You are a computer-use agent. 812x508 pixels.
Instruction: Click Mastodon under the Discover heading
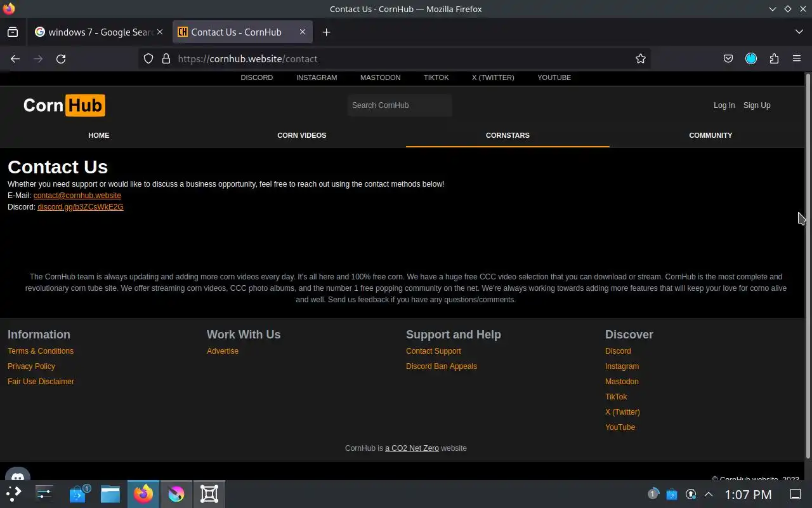pos(622,382)
